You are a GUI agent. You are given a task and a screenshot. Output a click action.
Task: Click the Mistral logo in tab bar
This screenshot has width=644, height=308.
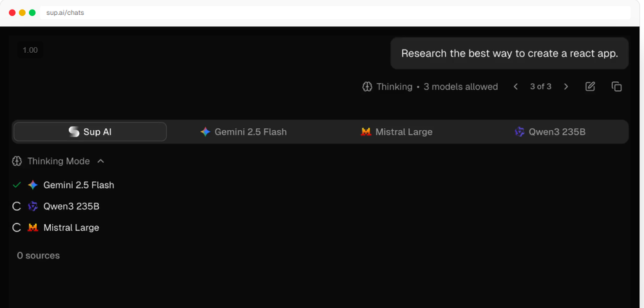tap(366, 132)
